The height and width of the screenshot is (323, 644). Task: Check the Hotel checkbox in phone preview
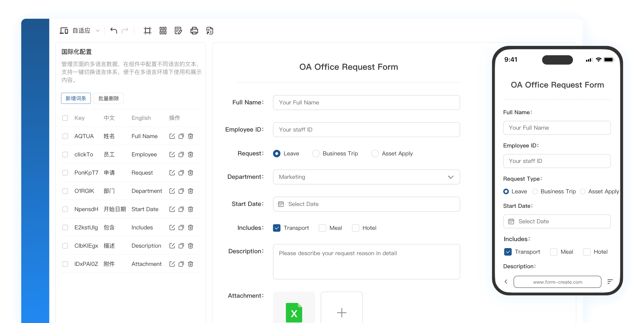[x=586, y=252]
